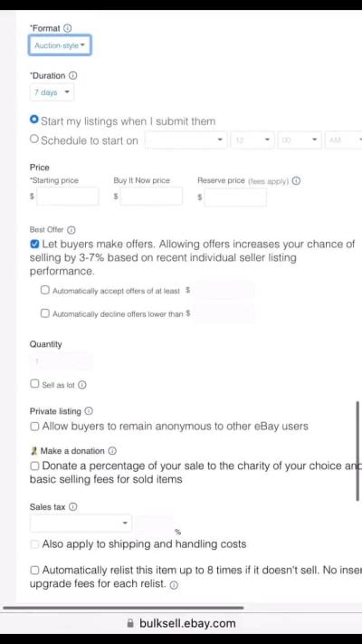Open the Auction-style format dropdown
The width and height of the screenshot is (362, 644).
(60, 45)
